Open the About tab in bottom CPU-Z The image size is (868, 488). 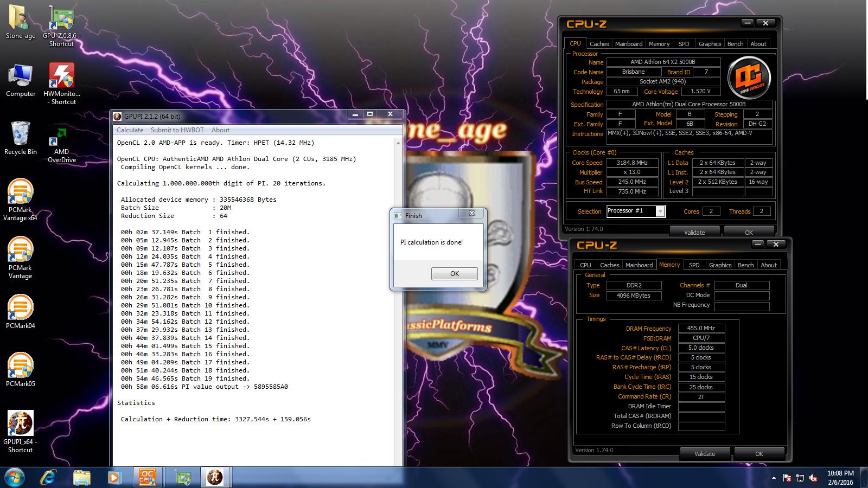[769, 265]
